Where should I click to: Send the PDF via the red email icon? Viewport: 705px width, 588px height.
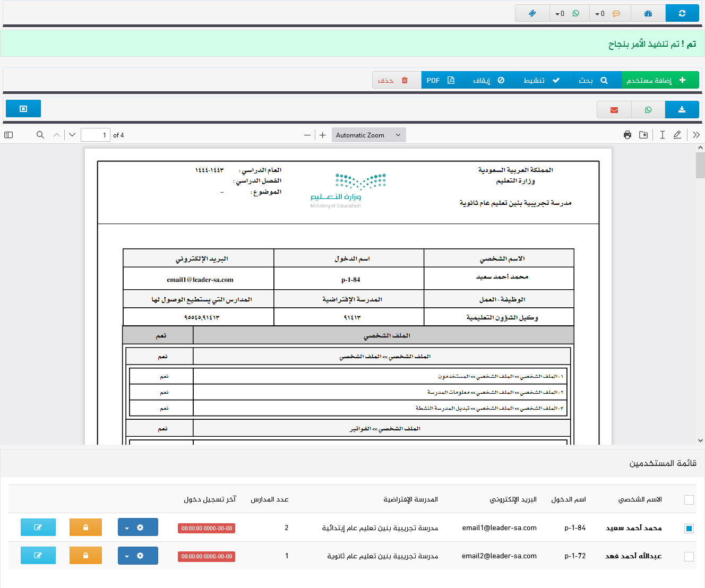pos(614,109)
